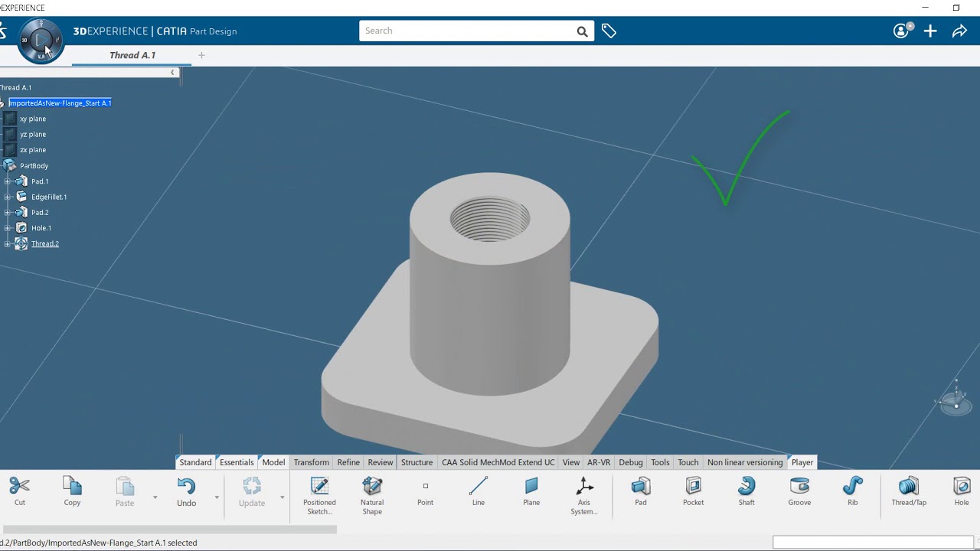This screenshot has width=980, height=551.
Task: Collapse the tree panel with chevron
Action: pyautogui.click(x=172, y=72)
